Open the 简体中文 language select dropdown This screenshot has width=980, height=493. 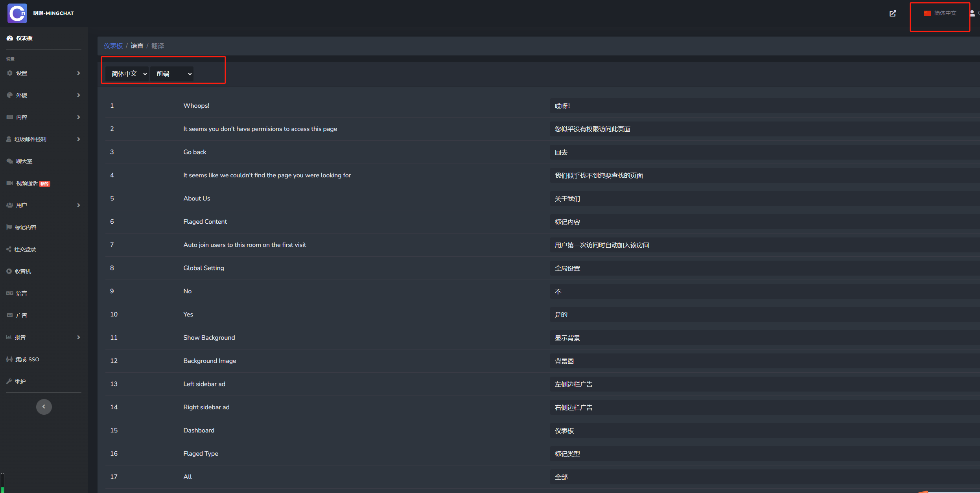127,74
